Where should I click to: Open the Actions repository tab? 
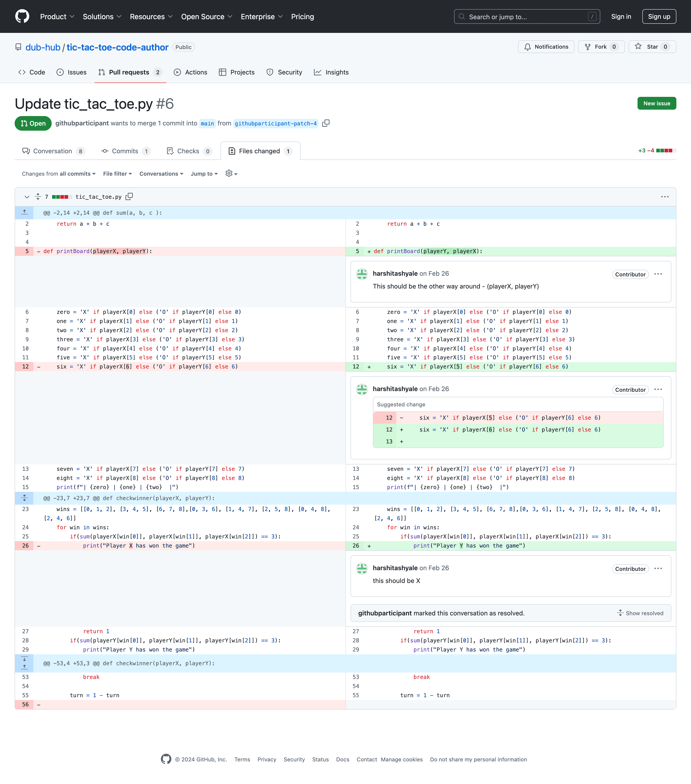click(x=190, y=72)
